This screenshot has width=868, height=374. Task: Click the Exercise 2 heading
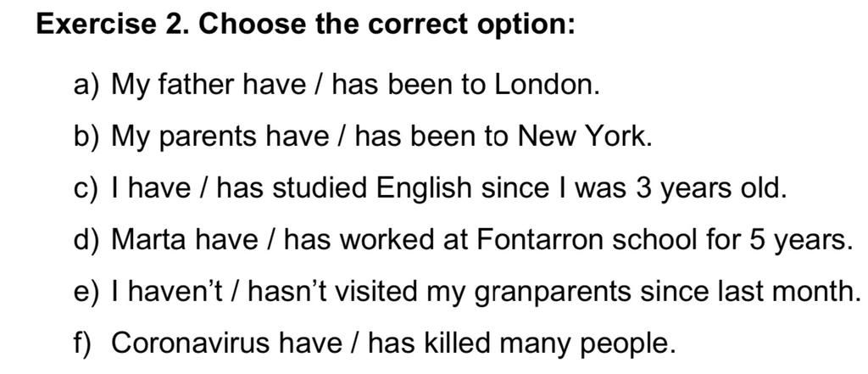[305, 25]
